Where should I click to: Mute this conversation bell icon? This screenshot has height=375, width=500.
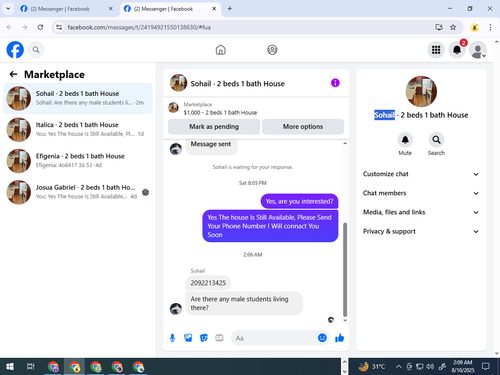(405, 140)
